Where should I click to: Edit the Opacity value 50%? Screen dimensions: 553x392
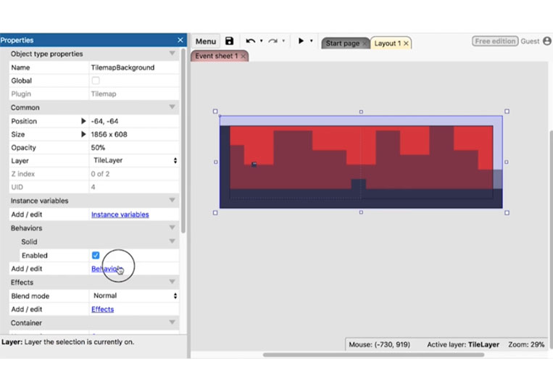134,147
